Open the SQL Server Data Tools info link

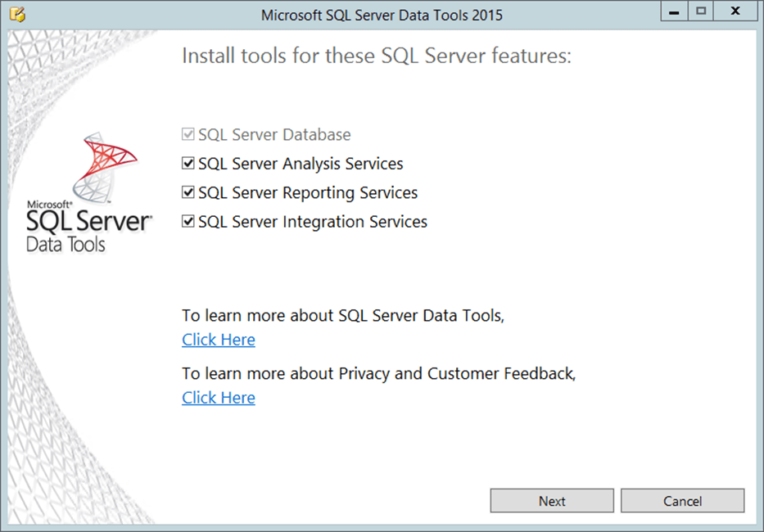(218, 339)
